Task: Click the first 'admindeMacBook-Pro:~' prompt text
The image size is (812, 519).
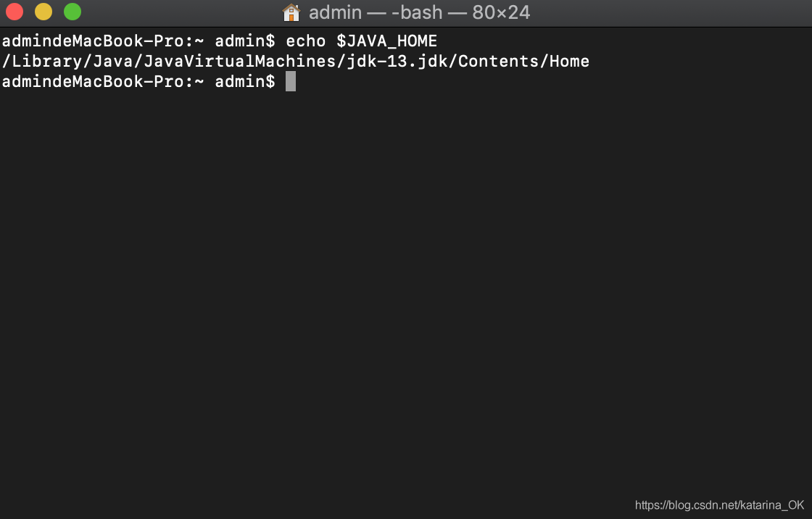Action: pyautogui.click(x=103, y=41)
